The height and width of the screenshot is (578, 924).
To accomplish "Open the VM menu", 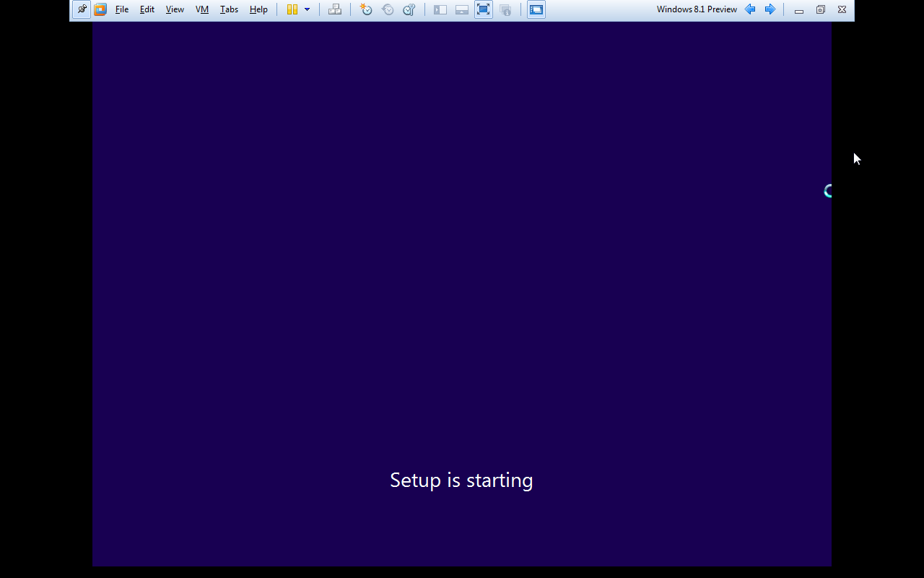I will (x=202, y=9).
